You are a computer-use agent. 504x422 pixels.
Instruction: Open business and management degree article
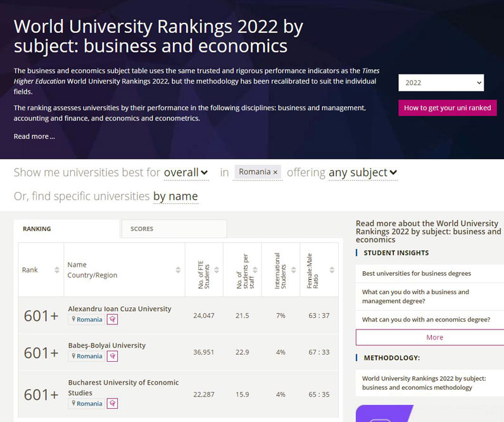point(415,297)
